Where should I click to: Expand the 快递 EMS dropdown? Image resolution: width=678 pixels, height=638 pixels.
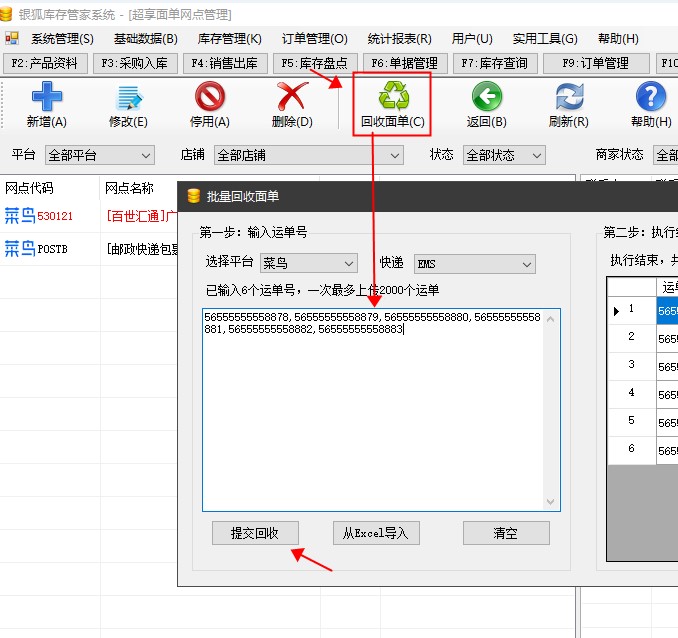(x=473, y=264)
